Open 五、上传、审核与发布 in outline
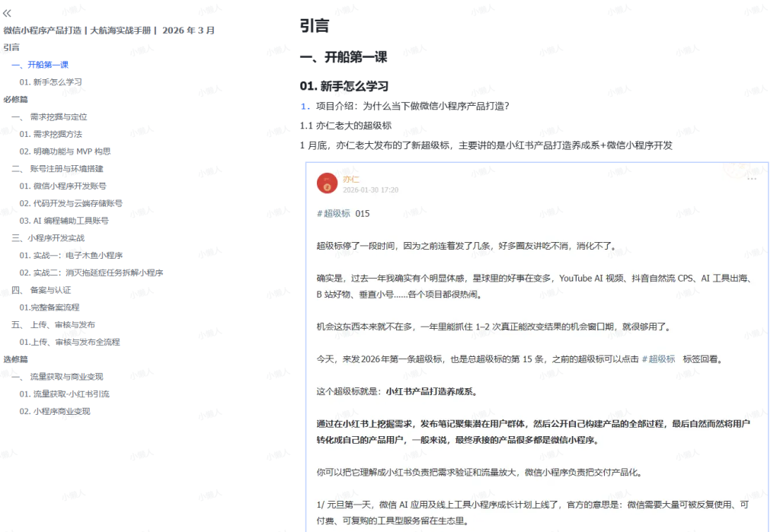780x532 pixels. [53, 325]
